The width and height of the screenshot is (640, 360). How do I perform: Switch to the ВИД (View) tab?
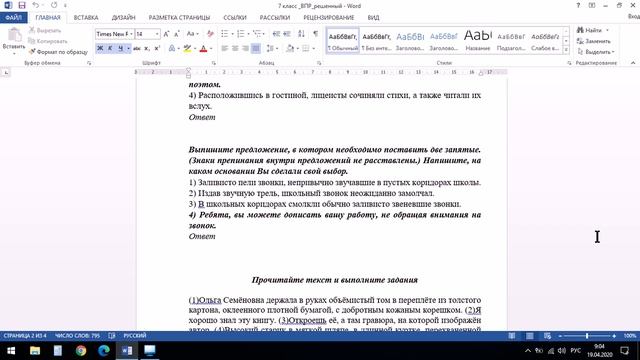click(373, 18)
